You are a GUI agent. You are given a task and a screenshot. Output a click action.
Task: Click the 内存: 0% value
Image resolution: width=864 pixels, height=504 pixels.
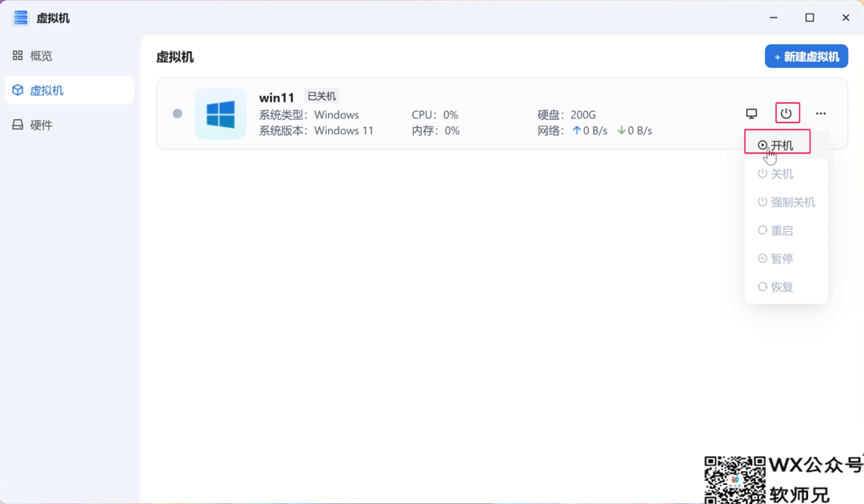pyautogui.click(x=435, y=130)
